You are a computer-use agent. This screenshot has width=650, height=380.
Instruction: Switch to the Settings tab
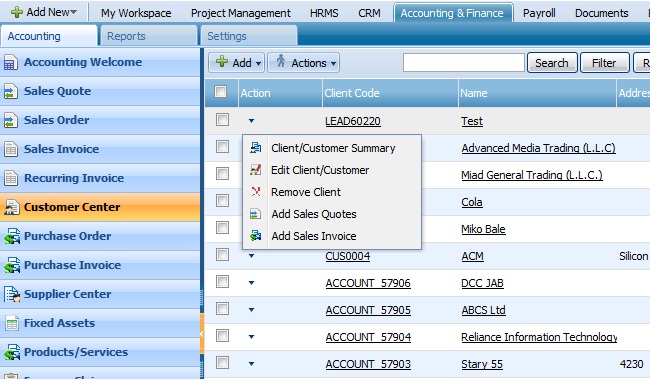click(249, 36)
